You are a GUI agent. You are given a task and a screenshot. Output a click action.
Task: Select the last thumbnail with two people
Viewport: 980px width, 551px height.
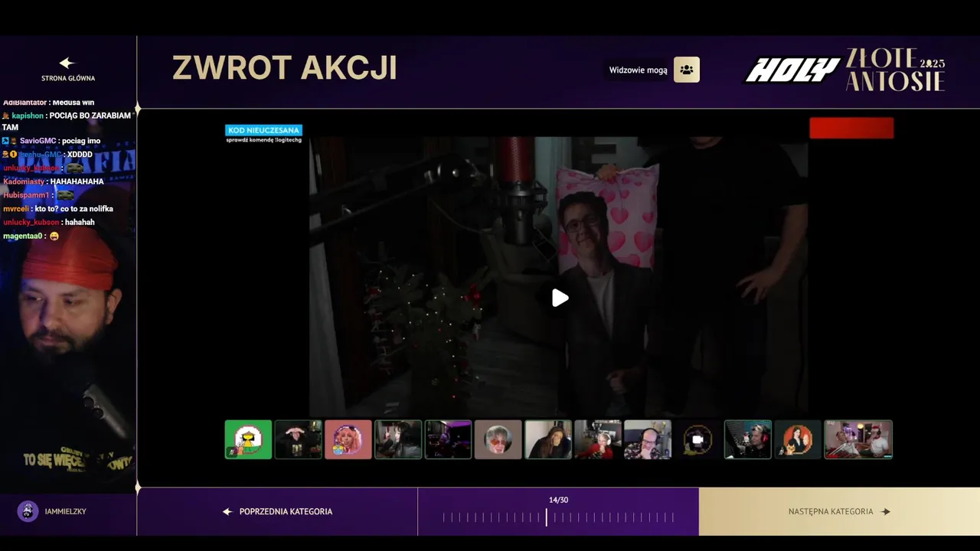pos(858,439)
